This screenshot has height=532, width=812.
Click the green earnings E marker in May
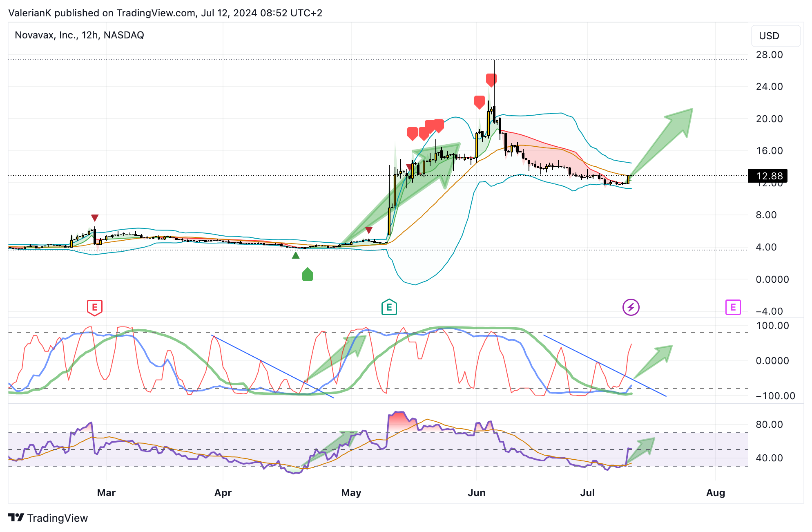[389, 307]
